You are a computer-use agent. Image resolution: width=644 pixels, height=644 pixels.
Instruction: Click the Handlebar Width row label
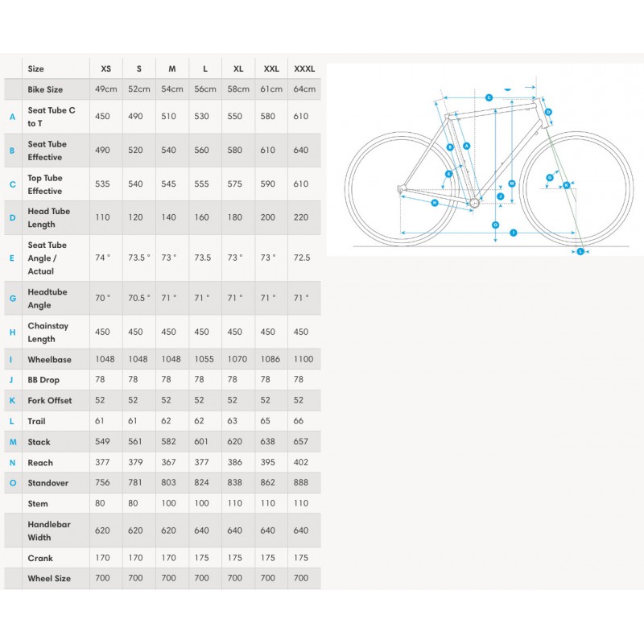pyautogui.click(x=49, y=530)
